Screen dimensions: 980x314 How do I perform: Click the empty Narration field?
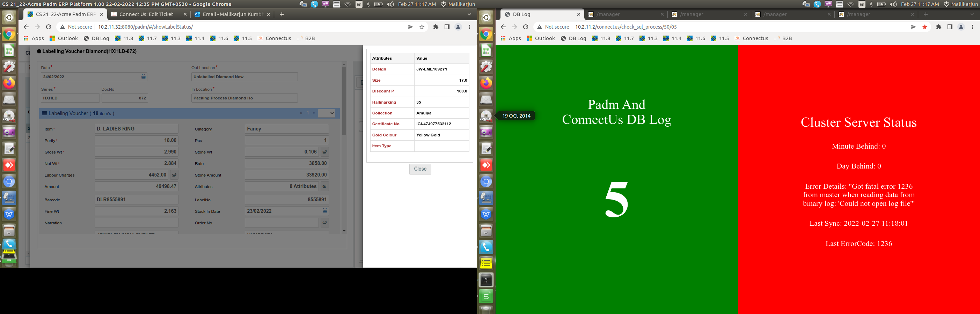(x=136, y=223)
